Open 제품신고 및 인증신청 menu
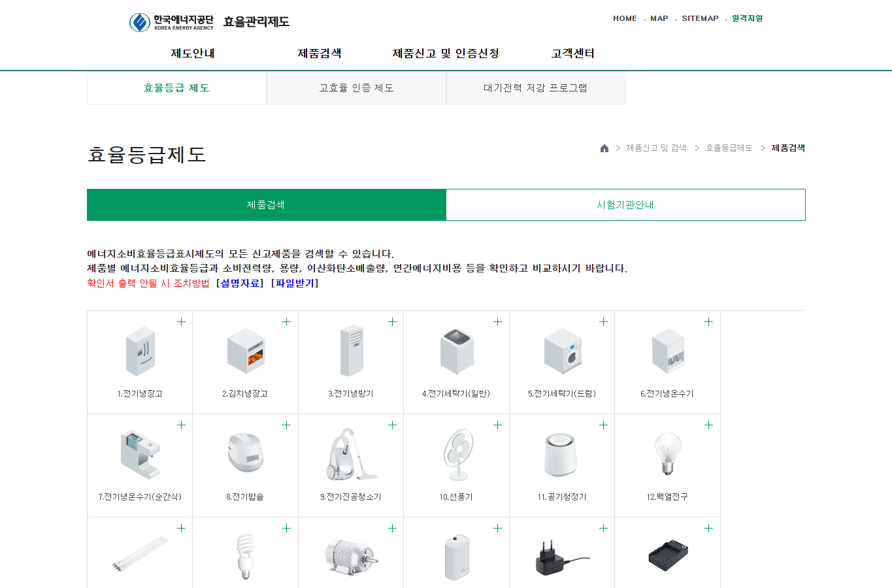 click(446, 54)
